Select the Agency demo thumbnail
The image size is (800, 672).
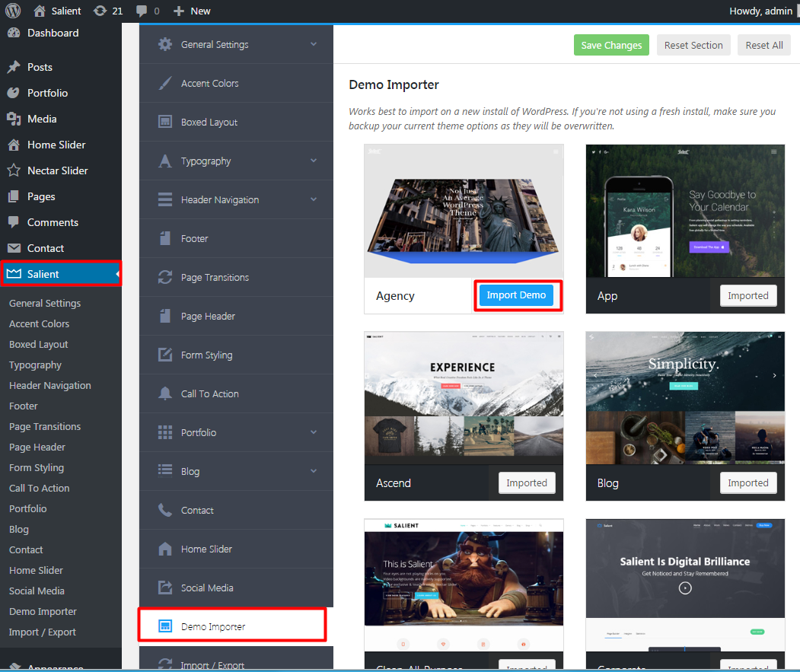point(464,212)
